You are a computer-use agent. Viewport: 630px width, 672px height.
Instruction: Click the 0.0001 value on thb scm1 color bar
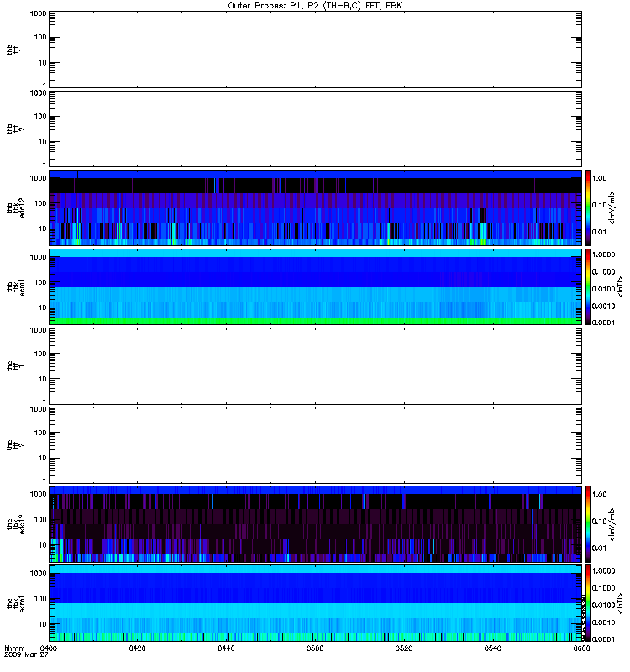pyautogui.click(x=603, y=323)
